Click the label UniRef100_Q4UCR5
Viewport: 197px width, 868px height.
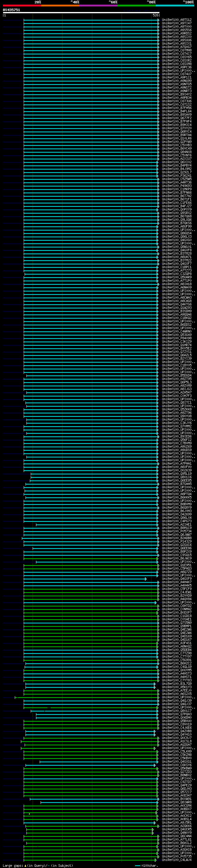177,829
